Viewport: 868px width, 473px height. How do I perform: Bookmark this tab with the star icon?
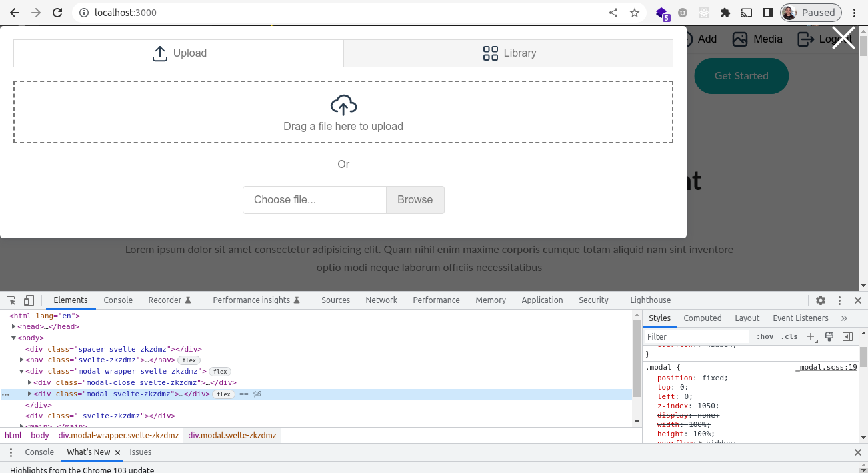pyautogui.click(x=635, y=13)
